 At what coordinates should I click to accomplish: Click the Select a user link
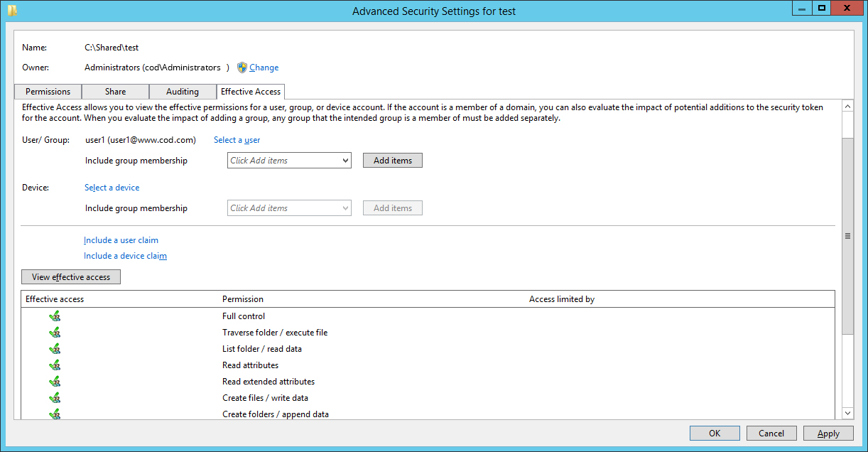pos(237,140)
